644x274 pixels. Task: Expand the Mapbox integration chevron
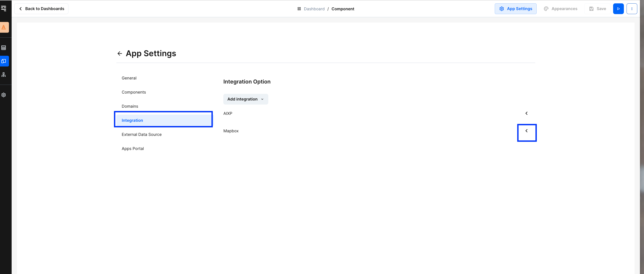click(x=526, y=131)
